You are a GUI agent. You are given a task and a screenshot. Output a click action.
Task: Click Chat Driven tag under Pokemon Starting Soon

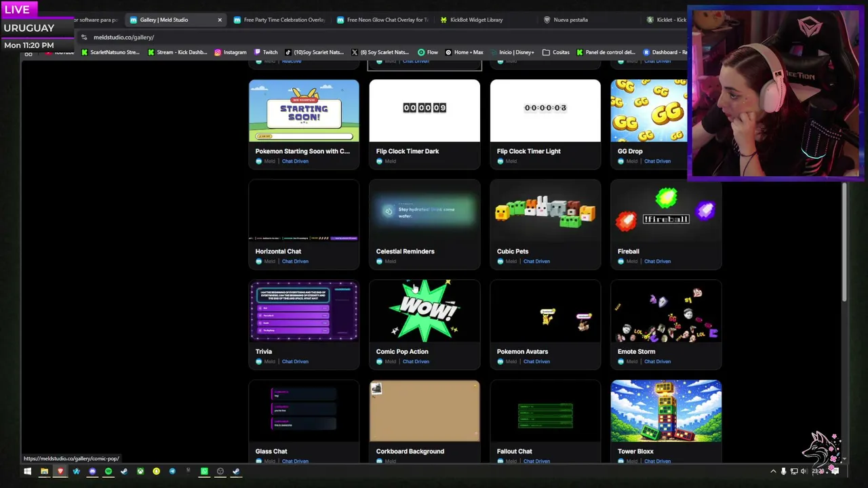[295, 161]
